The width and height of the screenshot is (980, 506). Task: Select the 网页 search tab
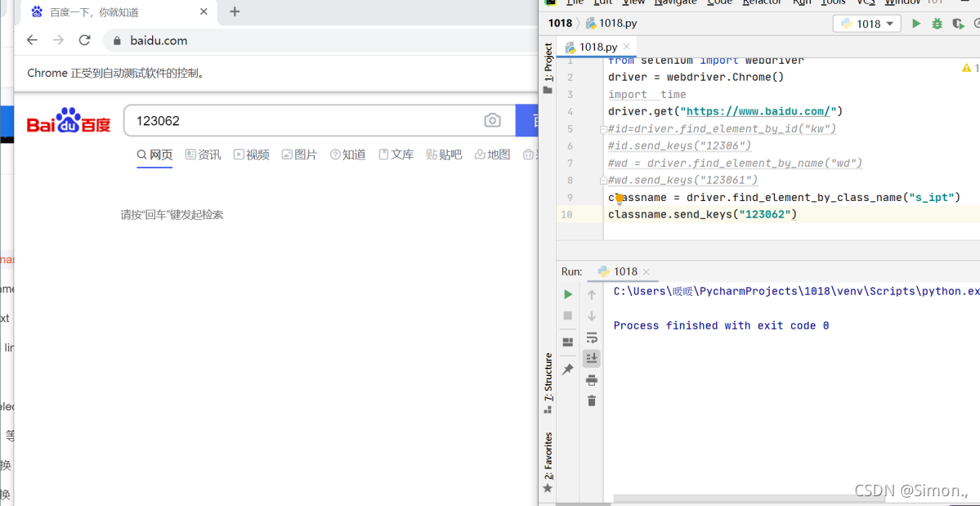[154, 155]
